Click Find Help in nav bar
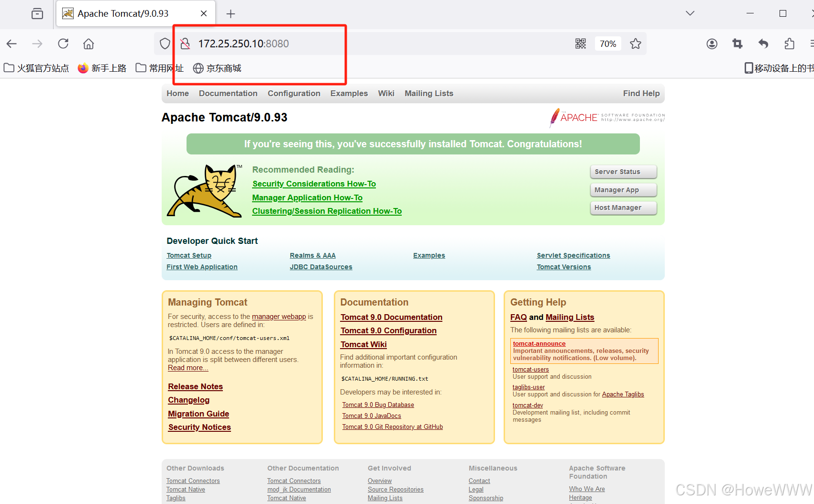The width and height of the screenshot is (814, 504). (641, 93)
